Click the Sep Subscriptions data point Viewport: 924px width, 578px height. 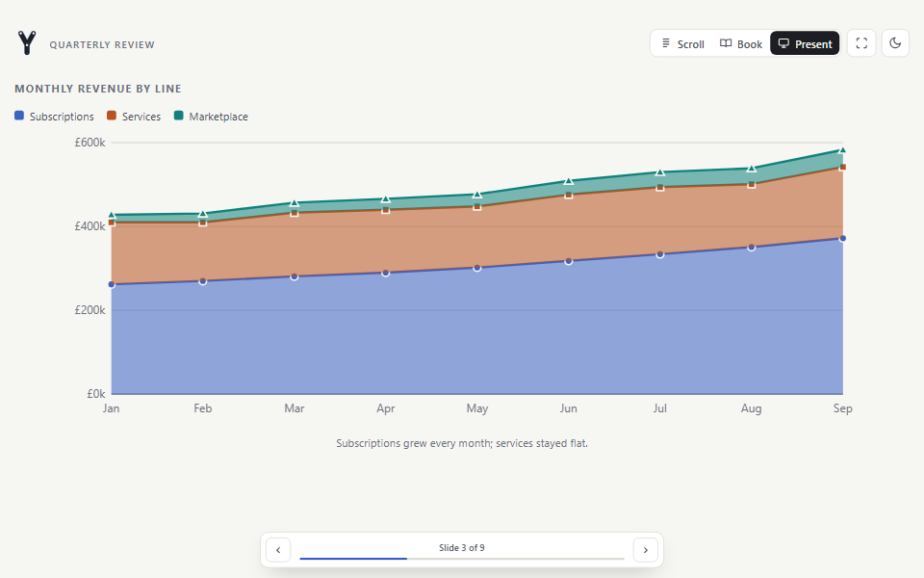(x=843, y=238)
